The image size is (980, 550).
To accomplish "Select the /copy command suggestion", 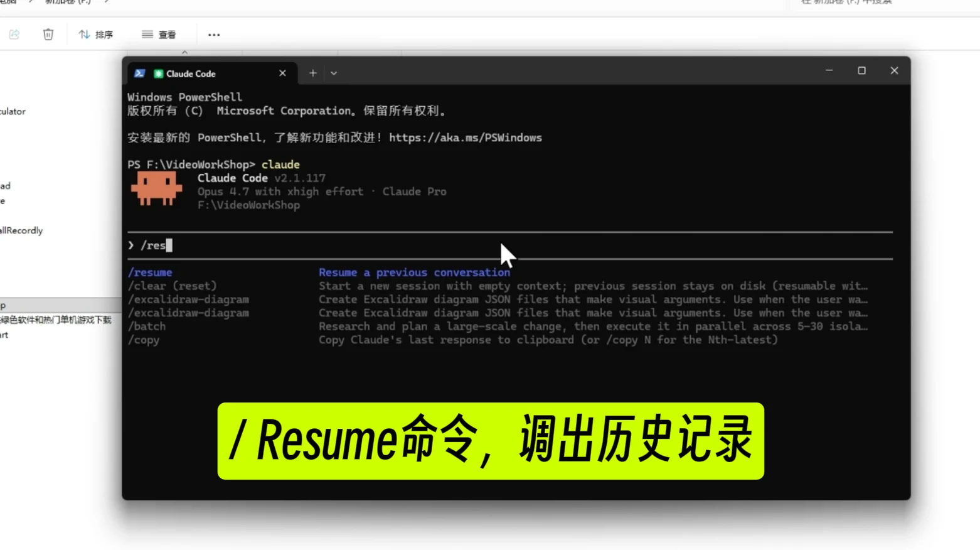I will coord(144,340).
